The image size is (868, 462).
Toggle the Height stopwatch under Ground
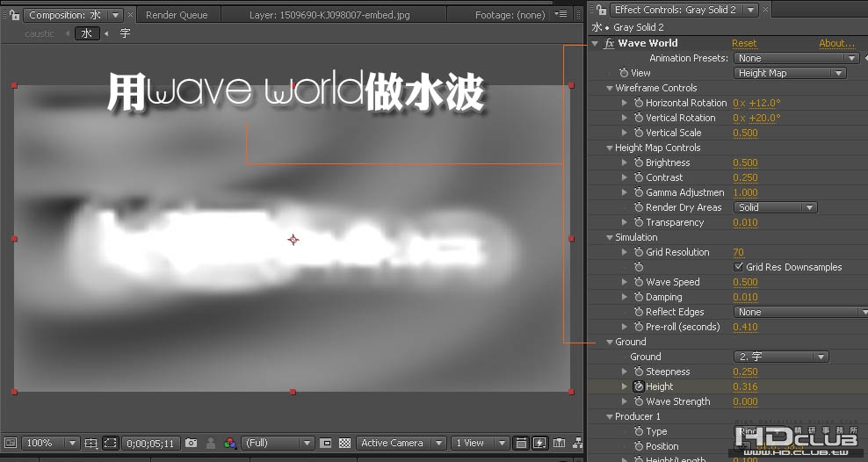639,386
